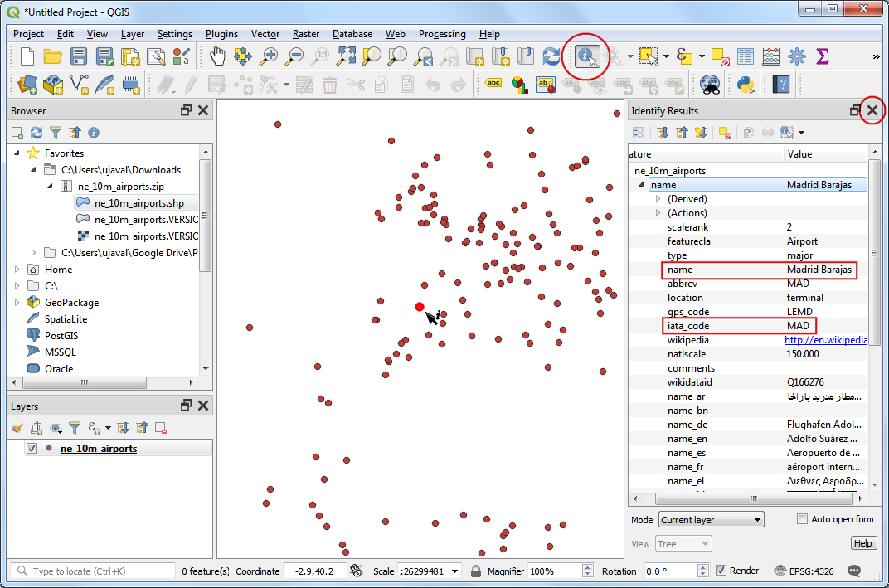The image size is (889, 588).
Task: Open the Processing menu
Action: (x=441, y=34)
